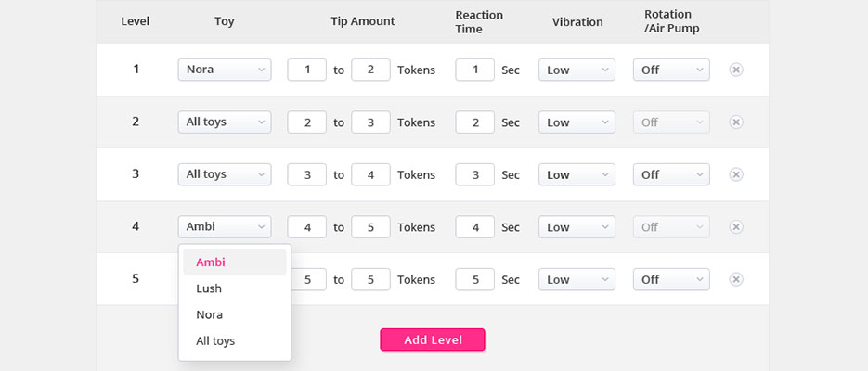The height and width of the screenshot is (371, 868).
Task: Expand level 5 Vibration dropdown
Action: coord(577,279)
